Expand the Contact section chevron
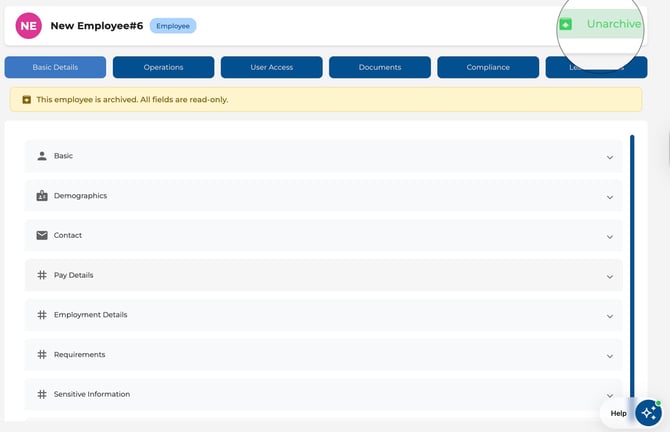This screenshot has height=432, width=670. [x=610, y=237]
